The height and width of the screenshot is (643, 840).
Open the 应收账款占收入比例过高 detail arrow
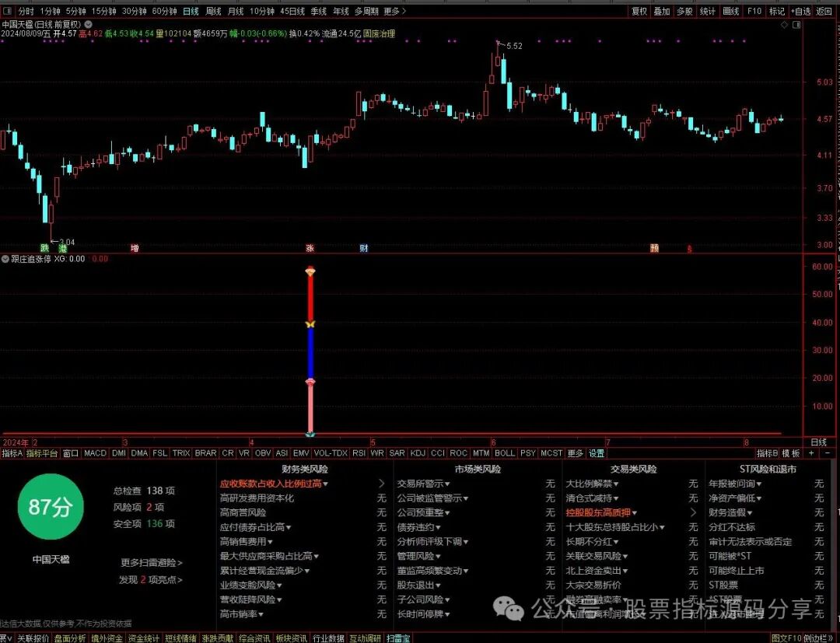381,484
